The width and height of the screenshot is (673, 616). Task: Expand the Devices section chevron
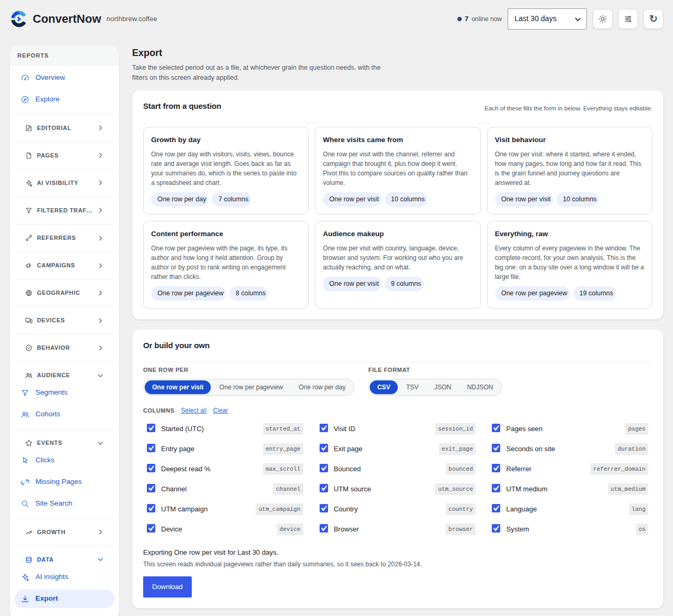[100, 321]
